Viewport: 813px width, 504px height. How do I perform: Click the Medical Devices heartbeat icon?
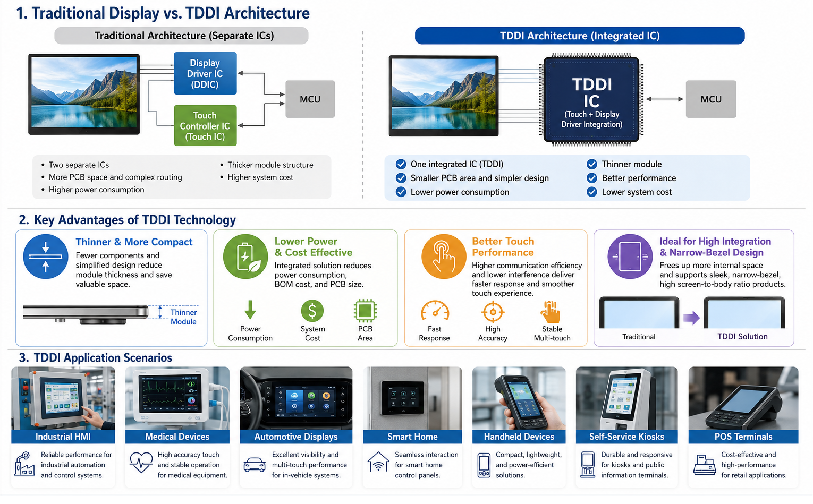tap(141, 463)
